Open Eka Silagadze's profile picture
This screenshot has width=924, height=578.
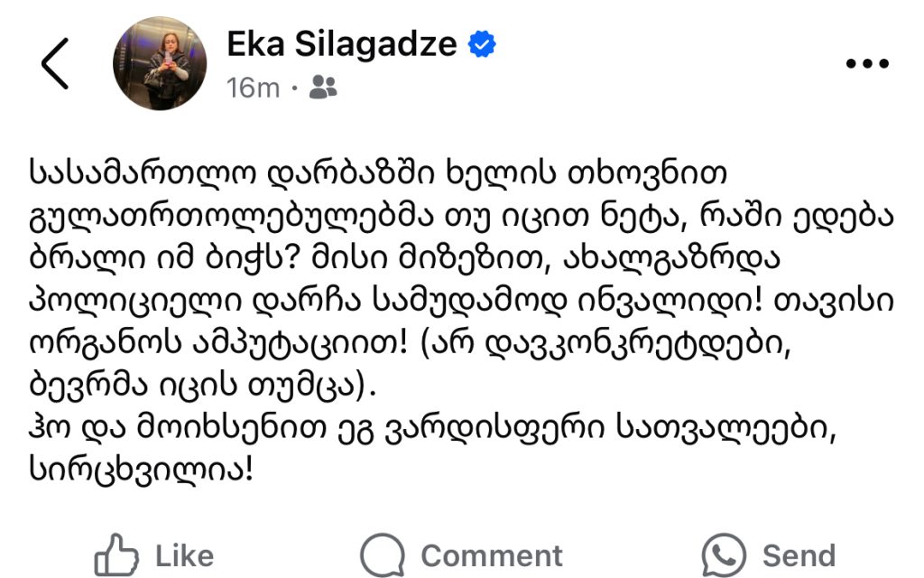160,63
